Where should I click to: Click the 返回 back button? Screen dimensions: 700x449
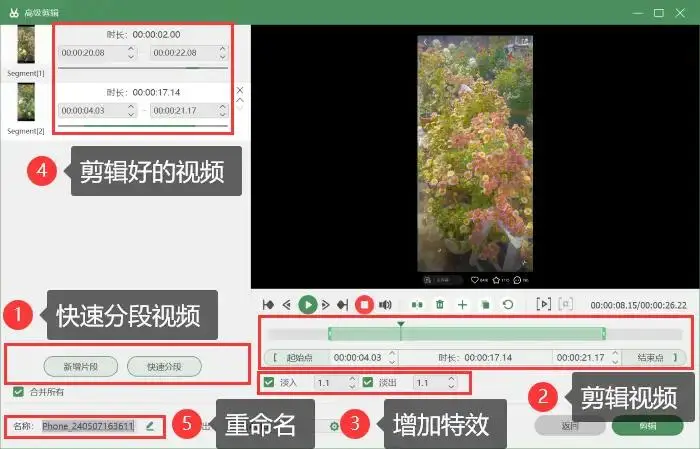tap(570, 426)
